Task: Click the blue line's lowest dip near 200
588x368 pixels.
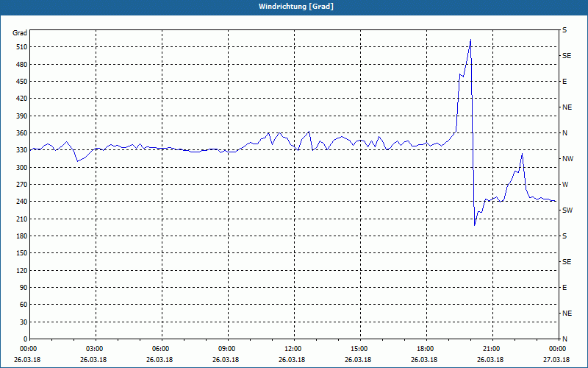Action: click(x=474, y=225)
